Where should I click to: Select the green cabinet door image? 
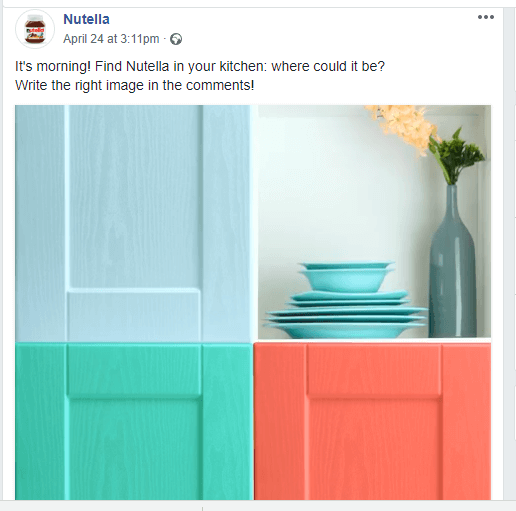click(134, 421)
